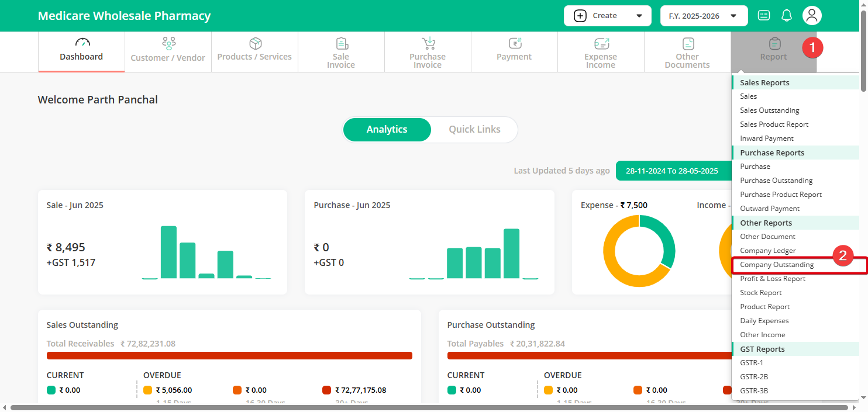Viewport: 868px width, 412px height.
Task: Click Total Payables ₹ 20,31,822.84 text
Action: point(506,344)
